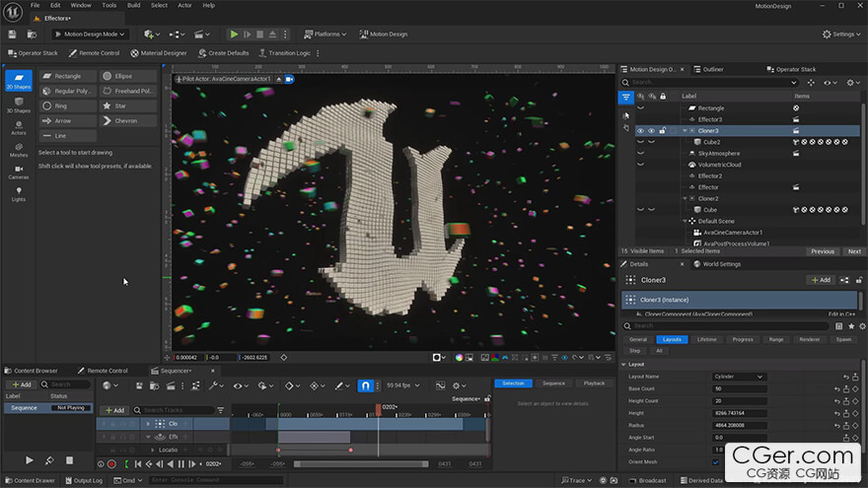Open the Platforms dropdown
868x488 pixels.
point(325,35)
